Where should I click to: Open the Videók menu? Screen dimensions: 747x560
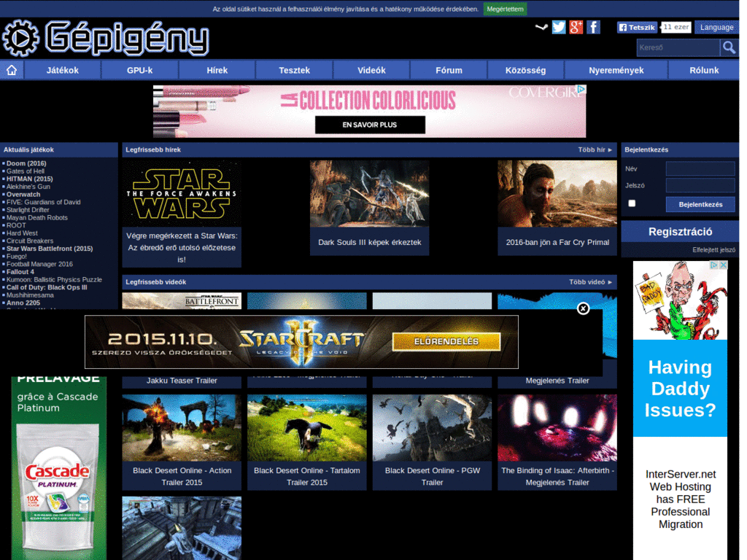point(371,70)
